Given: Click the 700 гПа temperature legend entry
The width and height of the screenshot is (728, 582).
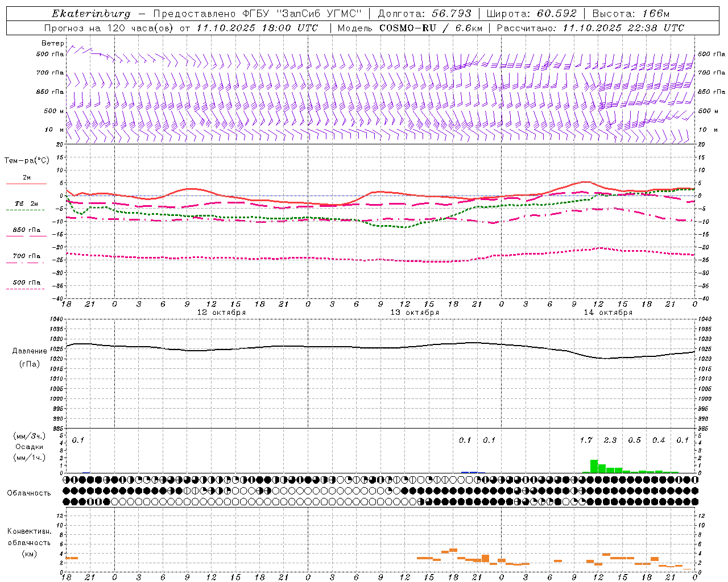Looking at the screenshot, I should (26, 256).
